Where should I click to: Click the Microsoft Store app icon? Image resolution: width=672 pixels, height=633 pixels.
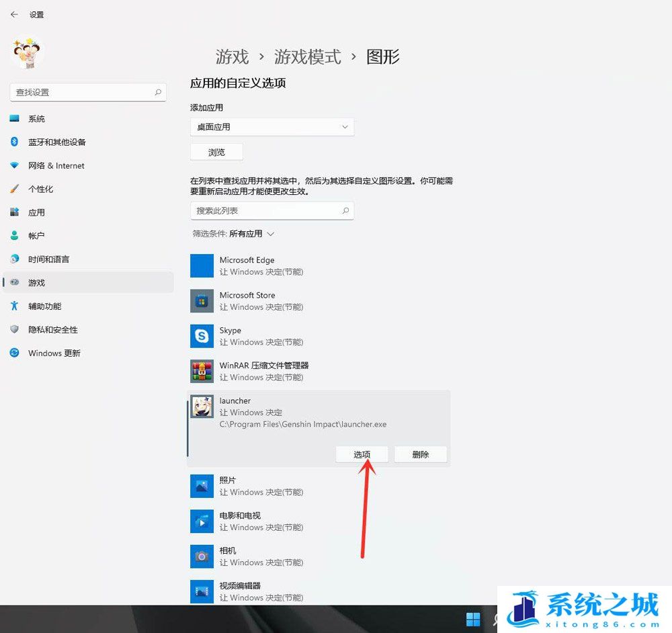(201, 300)
